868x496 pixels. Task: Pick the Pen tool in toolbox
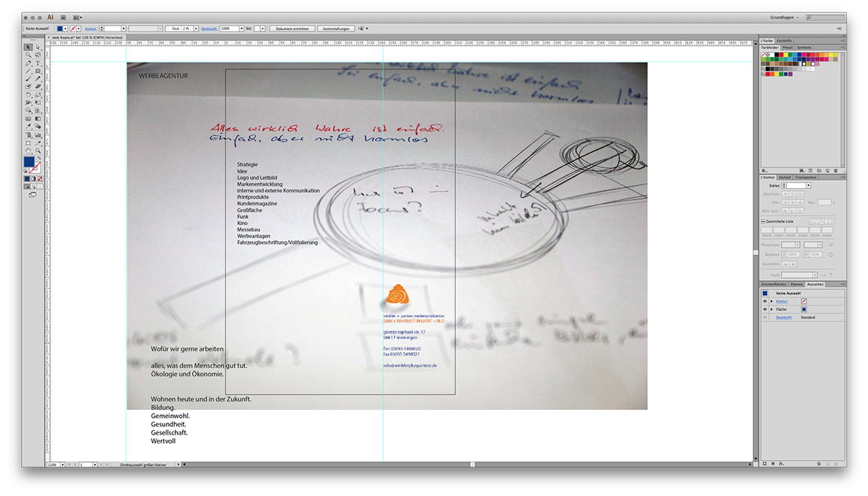click(28, 63)
